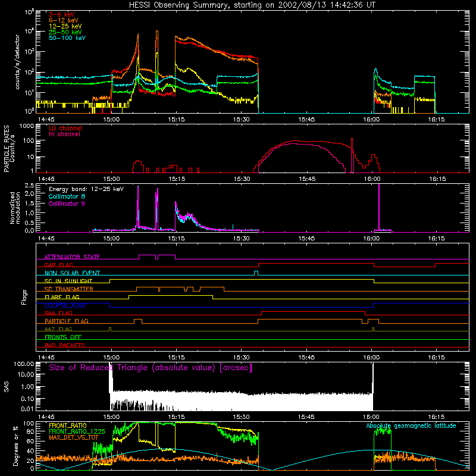This screenshot has height=476, width=476.
Task: Click 15:15 tick label under count-rate plot
Action: (176, 120)
